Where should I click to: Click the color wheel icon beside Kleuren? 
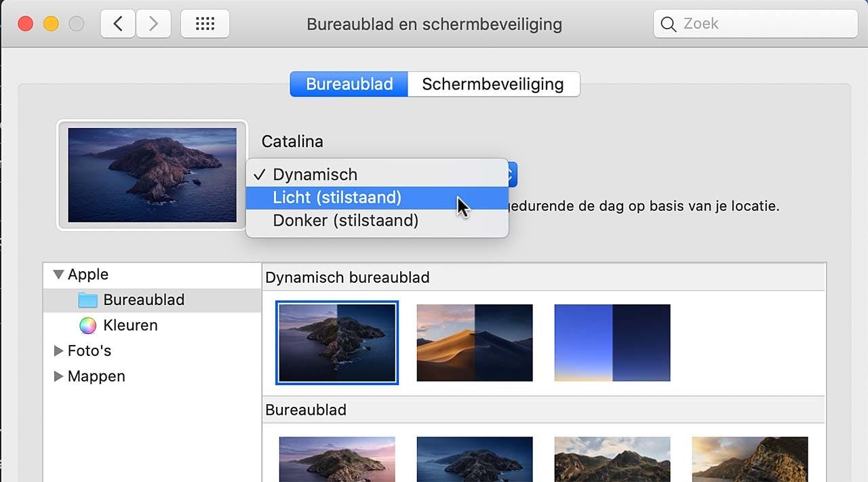pyautogui.click(x=88, y=325)
